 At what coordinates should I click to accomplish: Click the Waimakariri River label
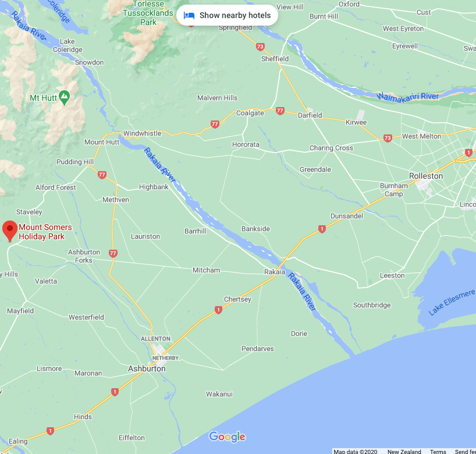408,97
